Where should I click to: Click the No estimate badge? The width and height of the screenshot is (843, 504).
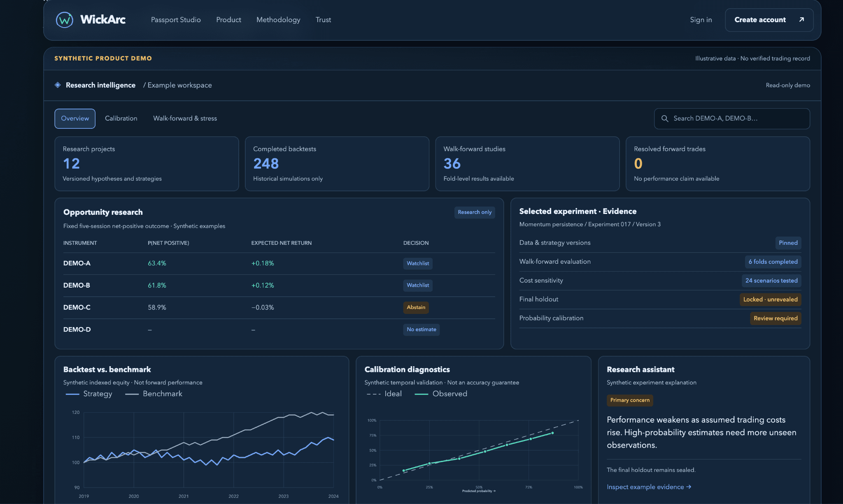point(421,330)
